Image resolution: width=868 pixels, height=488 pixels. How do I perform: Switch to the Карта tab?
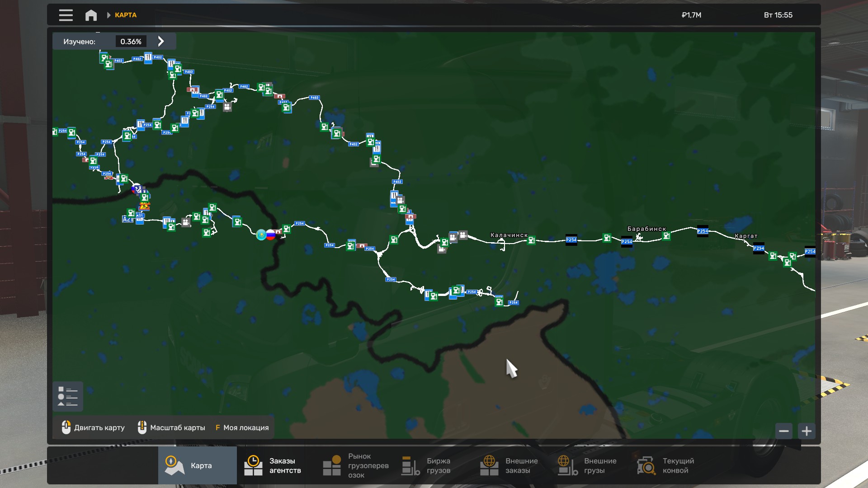[198, 465]
